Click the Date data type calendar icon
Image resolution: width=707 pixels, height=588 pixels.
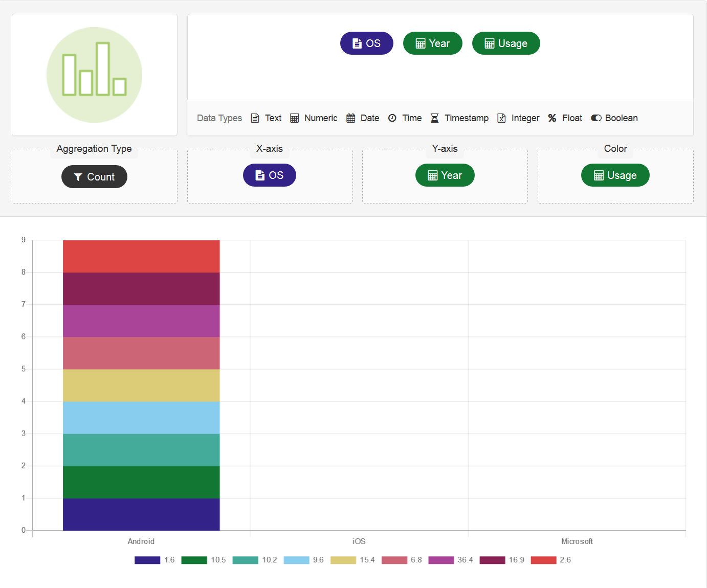[351, 118]
